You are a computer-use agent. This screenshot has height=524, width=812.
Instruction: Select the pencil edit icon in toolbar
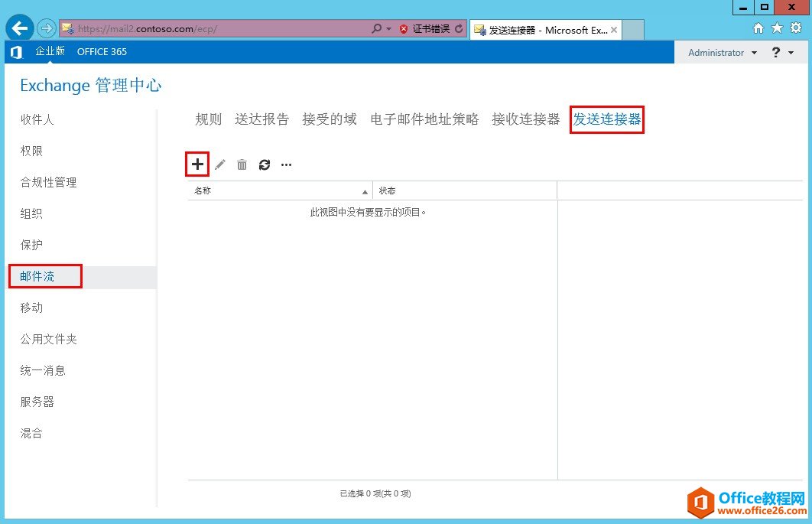coord(219,164)
